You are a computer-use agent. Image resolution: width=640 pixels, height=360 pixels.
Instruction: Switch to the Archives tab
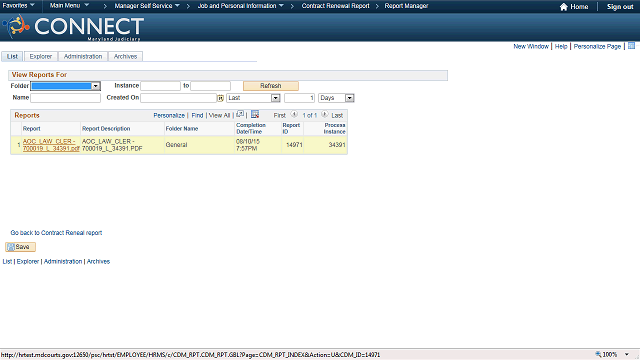coord(125,56)
